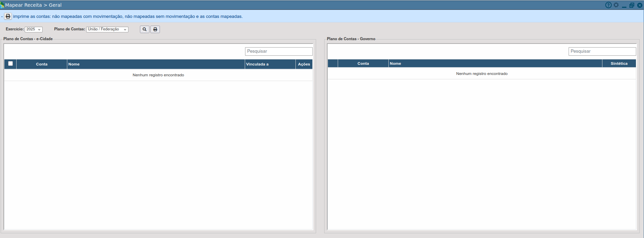
Task: Click the magnifier search button beside Plano de Contas
Action: coord(144,29)
